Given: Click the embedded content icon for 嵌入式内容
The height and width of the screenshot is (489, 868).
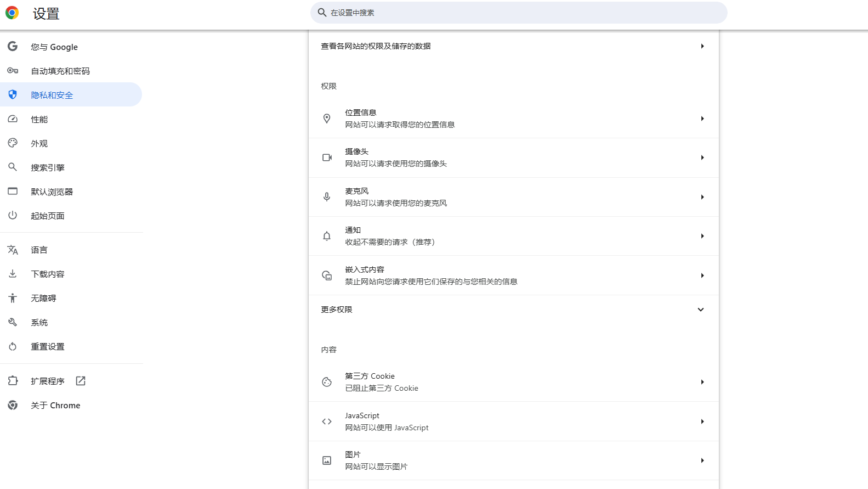Looking at the screenshot, I should (x=327, y=276).
